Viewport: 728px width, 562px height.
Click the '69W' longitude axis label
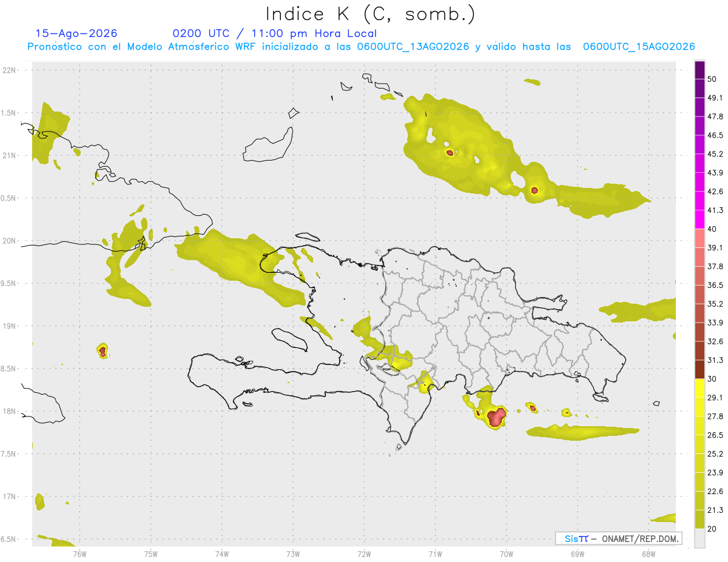(578, 554)
